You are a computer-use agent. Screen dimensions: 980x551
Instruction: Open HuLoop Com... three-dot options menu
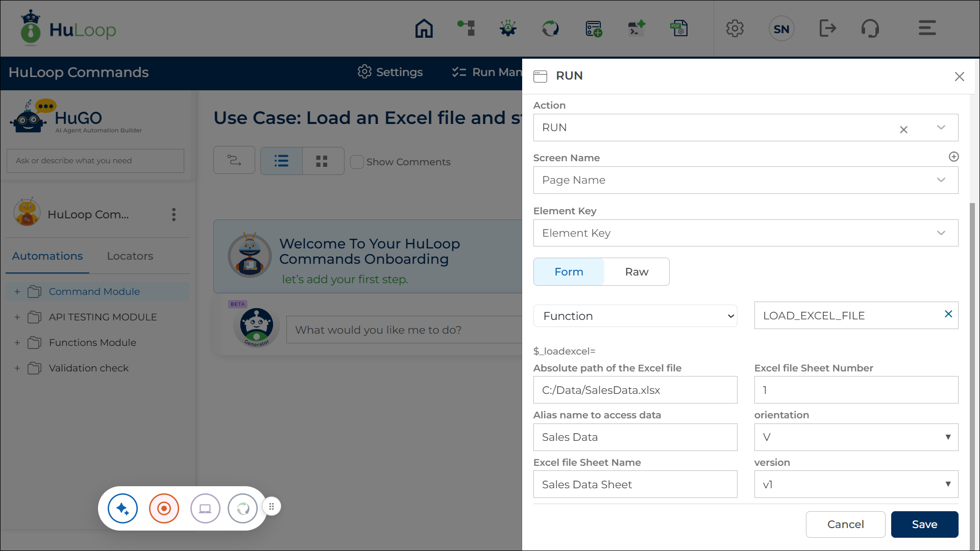174,214
